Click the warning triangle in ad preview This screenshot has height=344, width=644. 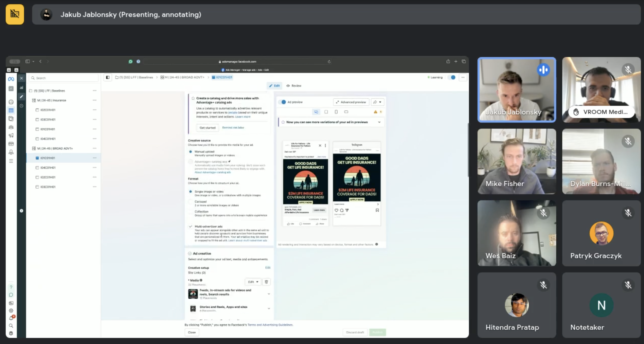375,112
